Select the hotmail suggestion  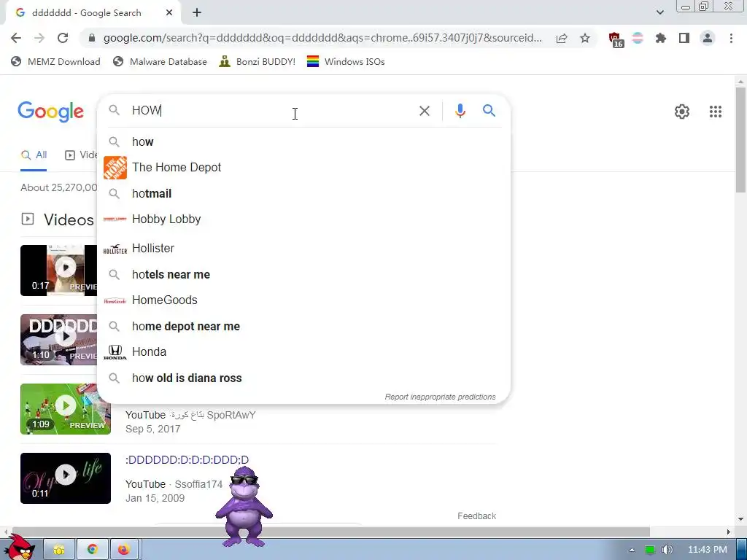tap(303, 194)
